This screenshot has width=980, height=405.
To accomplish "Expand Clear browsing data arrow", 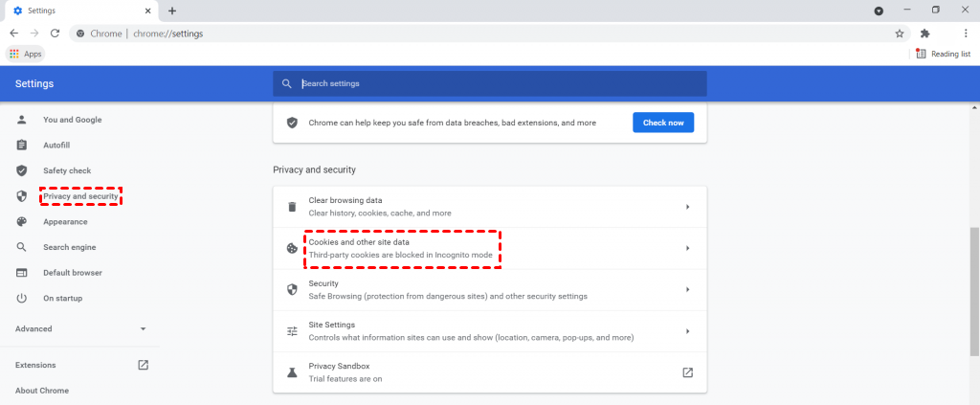I will 687,207.
